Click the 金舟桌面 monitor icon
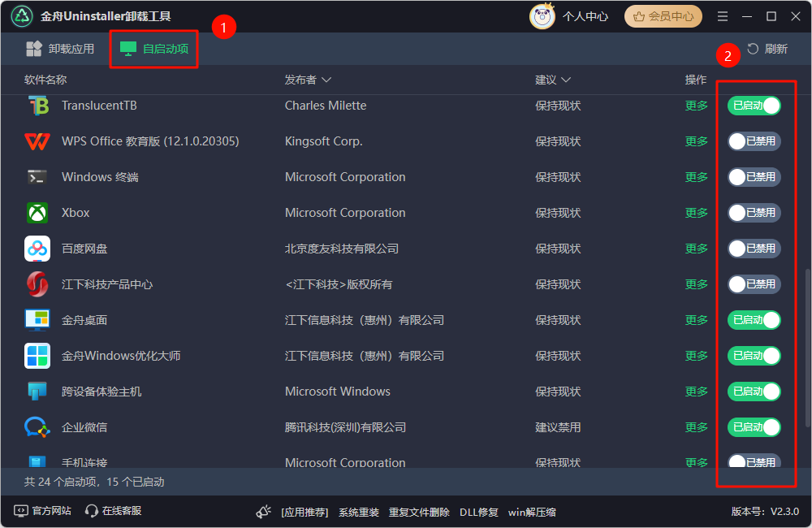The width and height of the screenshot is (812, 528). pos(37,320)
